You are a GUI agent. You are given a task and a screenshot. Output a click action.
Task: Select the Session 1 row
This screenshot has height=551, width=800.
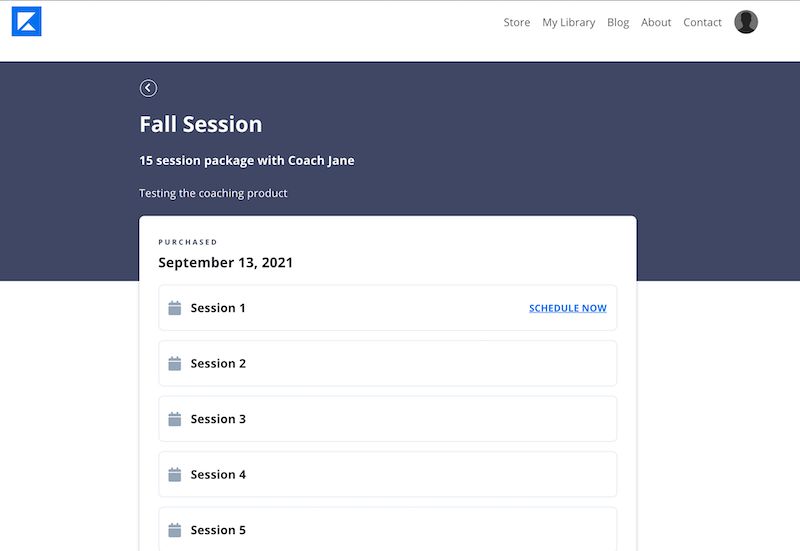coord(388,308)
